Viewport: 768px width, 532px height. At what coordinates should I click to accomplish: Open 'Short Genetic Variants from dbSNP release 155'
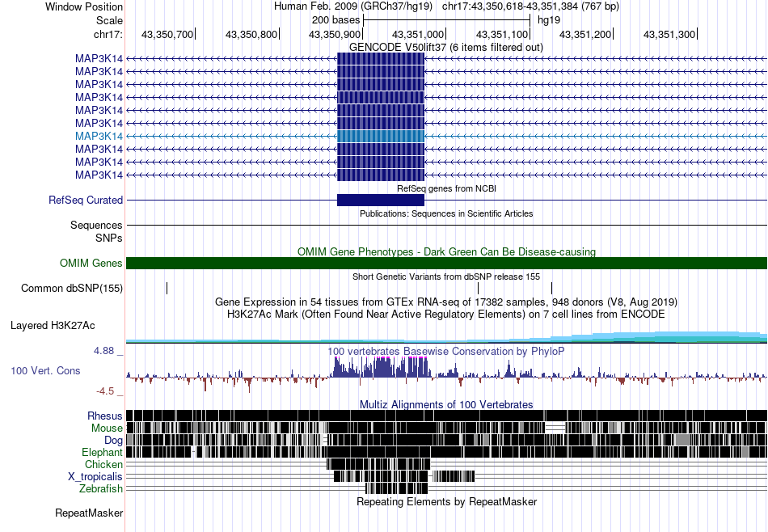click(446, 277)
